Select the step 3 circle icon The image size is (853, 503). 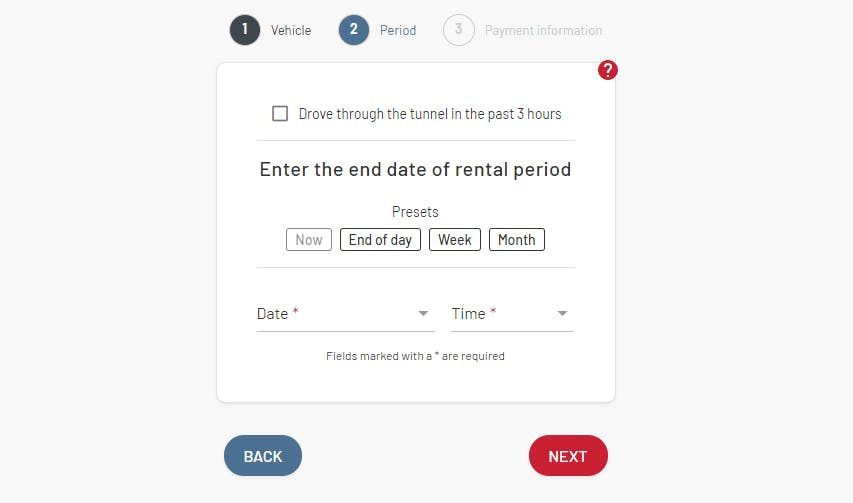pos(459,30)
